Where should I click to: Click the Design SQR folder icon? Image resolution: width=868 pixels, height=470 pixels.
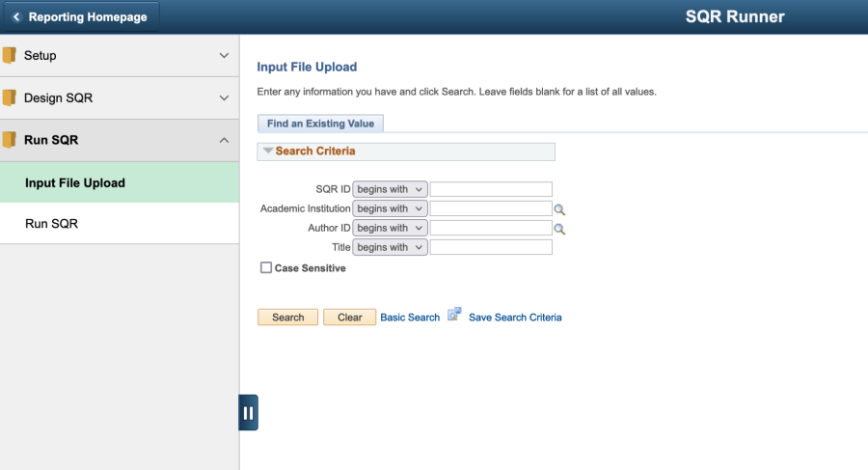[x=10, y=97]
